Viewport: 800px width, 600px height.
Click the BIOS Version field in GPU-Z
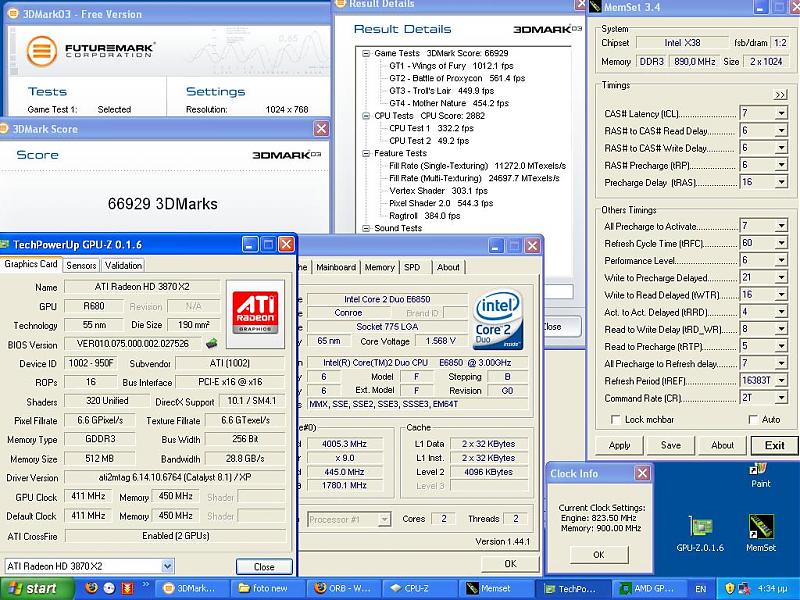(134, 344)
